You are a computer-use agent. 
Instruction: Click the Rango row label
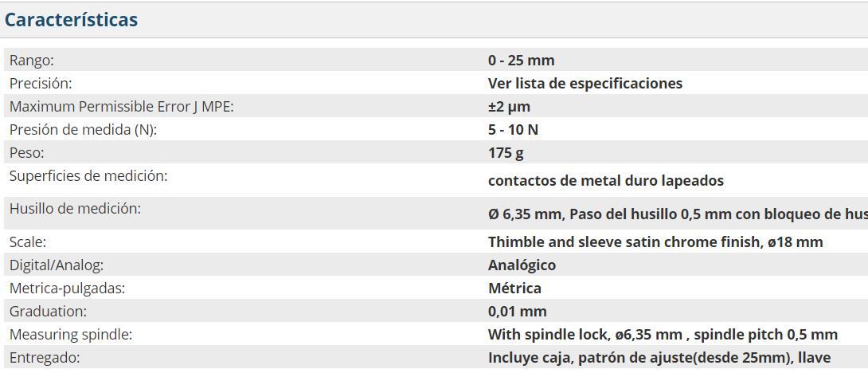pos(32,60)
